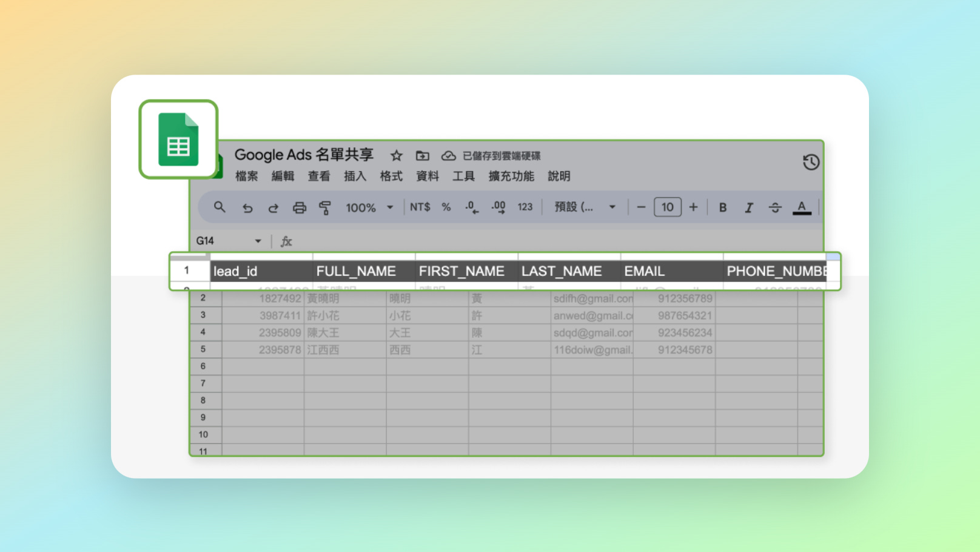Select row 10 header
Screen dimensions: 980x552
click(x=206, y=434)
